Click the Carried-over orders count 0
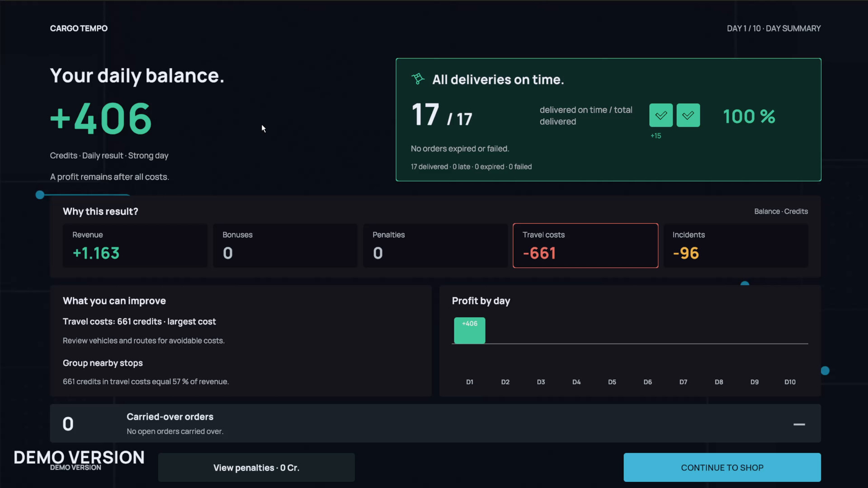The height and width of the screenshot is (488, 868). tap(68, 424)
